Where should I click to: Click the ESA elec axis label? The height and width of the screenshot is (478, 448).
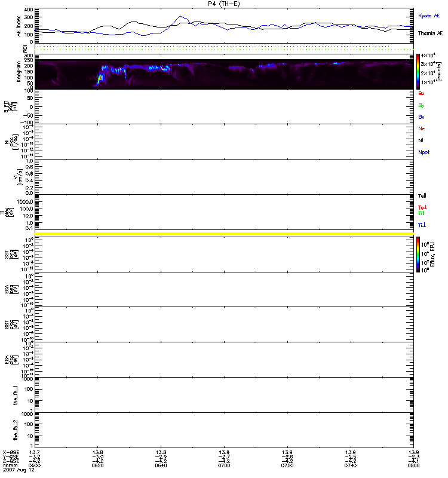(x=11, y=360)
